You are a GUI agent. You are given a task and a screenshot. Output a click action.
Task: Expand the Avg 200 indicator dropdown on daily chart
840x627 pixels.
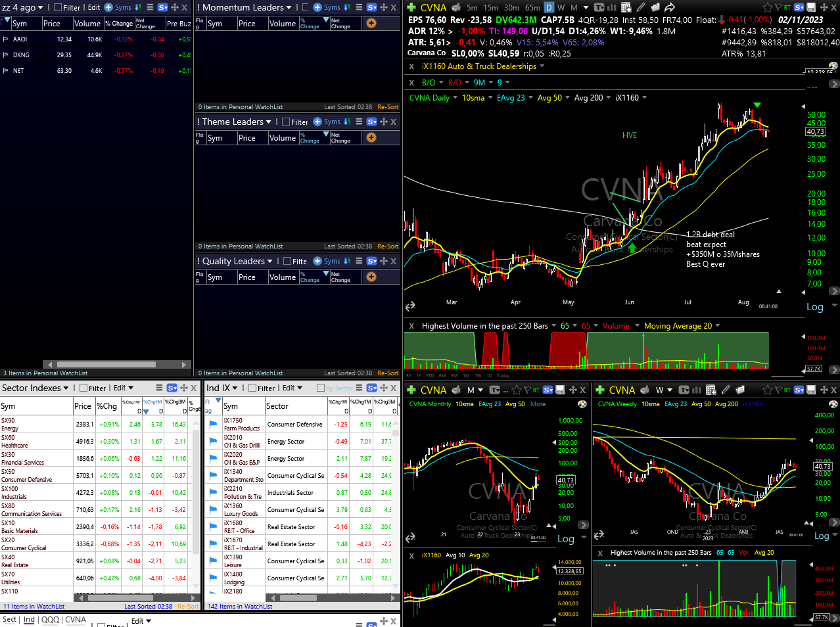609,98
